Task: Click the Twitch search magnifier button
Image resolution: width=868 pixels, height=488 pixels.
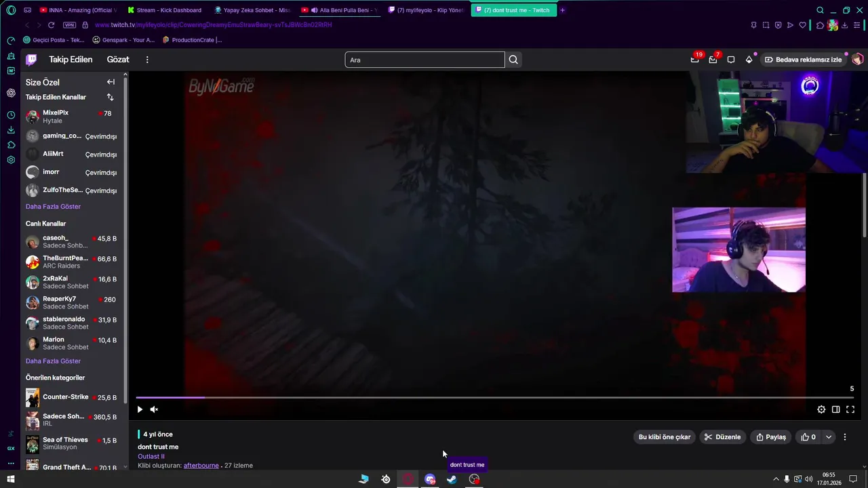Action: click(513, 60)
